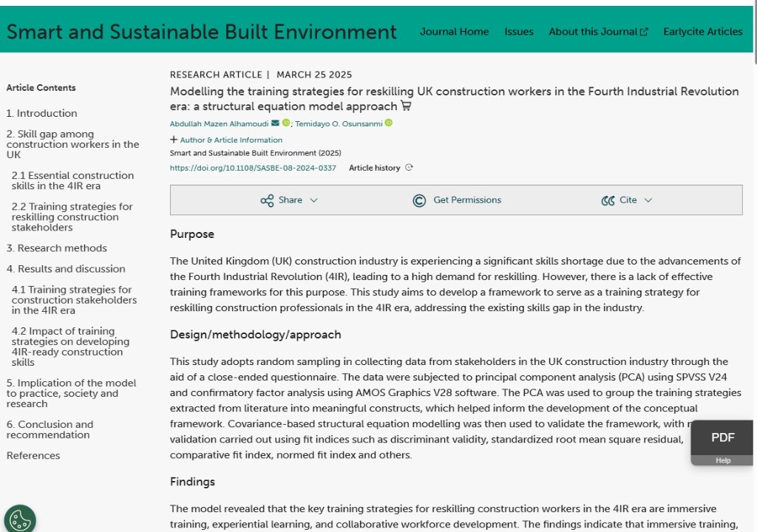The width and height of the screenshot is (757, 532).
Task: Expand the Cite dropdown chevron
Action: point(648,200)
